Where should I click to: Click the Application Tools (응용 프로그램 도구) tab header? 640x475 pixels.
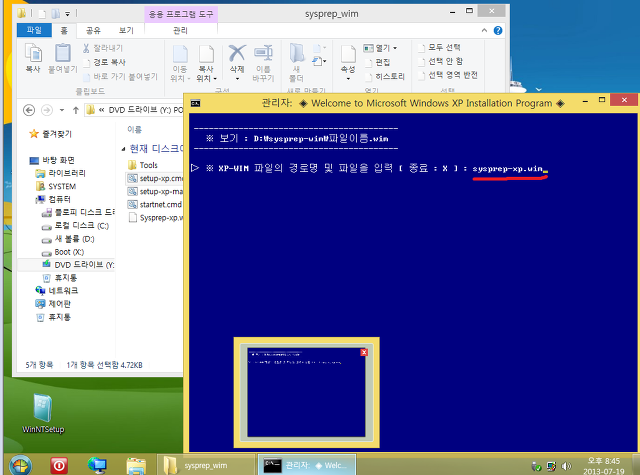181,14
